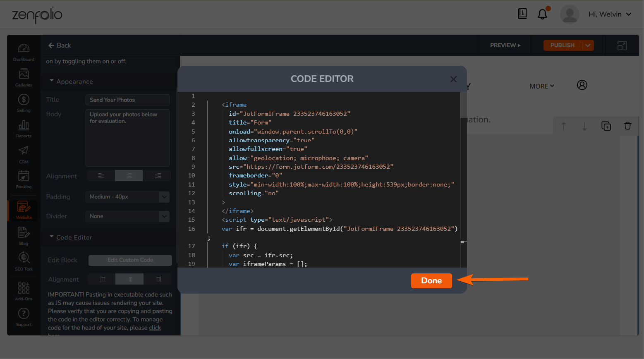Open the CRM paper plane icon
The height and width of the screenshot is (359, 644).
coord(24,154)
